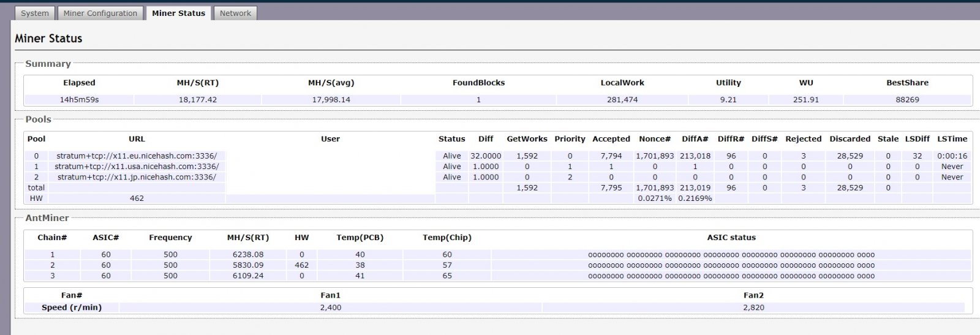
Task: Select the Rejected column header
Action: [803, 139]
